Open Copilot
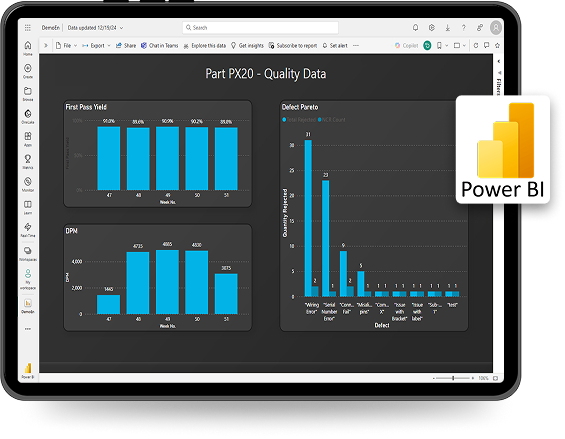 [406, 45]
